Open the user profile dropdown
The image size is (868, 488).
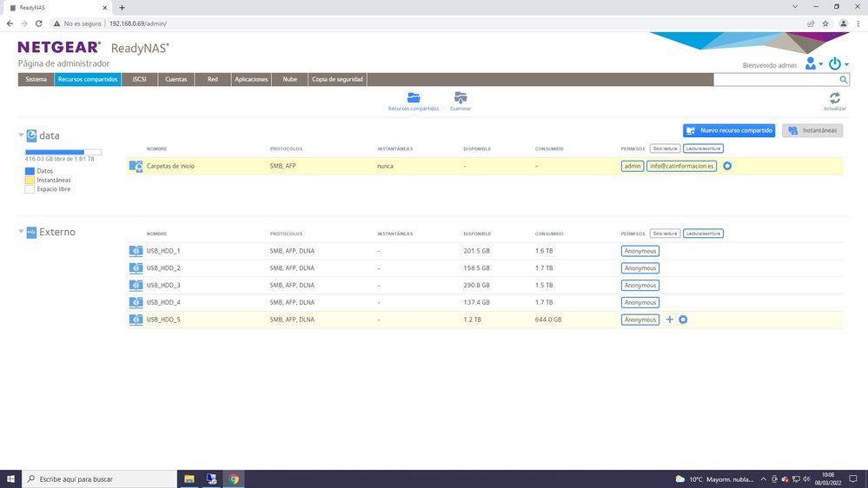tap(813, 64)
